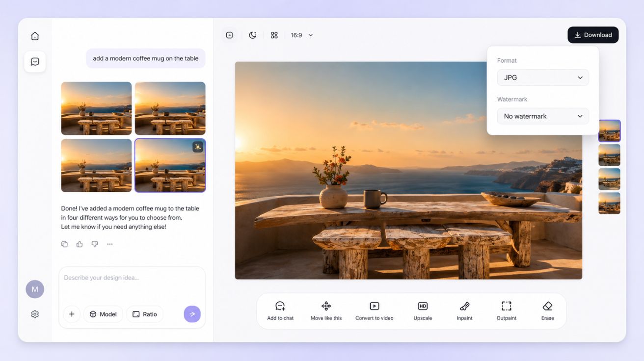
Task: Select second thumbnail in right strip
Action: tap(609, 155)
